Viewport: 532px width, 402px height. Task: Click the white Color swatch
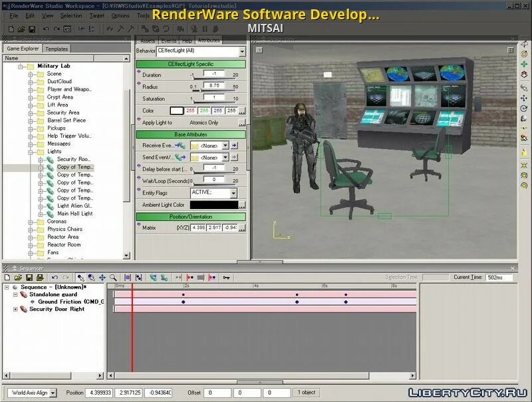click(x=176, y=110)
